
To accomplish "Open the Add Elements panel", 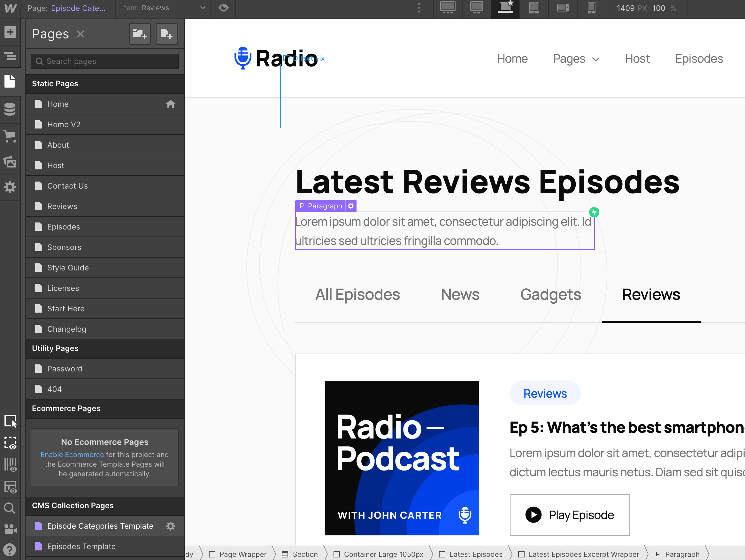I will pyautogui.click(x=10, y=32).
